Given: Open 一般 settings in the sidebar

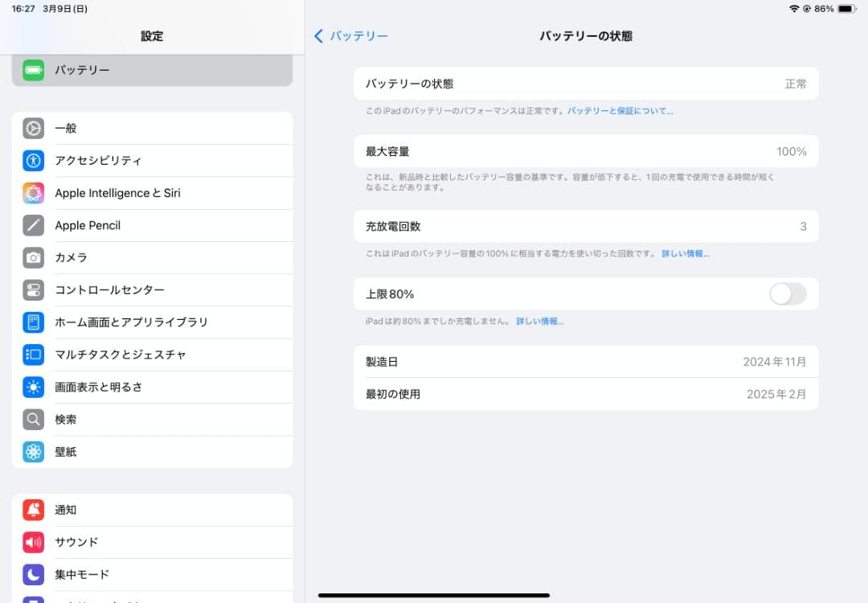Looking at the screenshot, I should [66, 128].
